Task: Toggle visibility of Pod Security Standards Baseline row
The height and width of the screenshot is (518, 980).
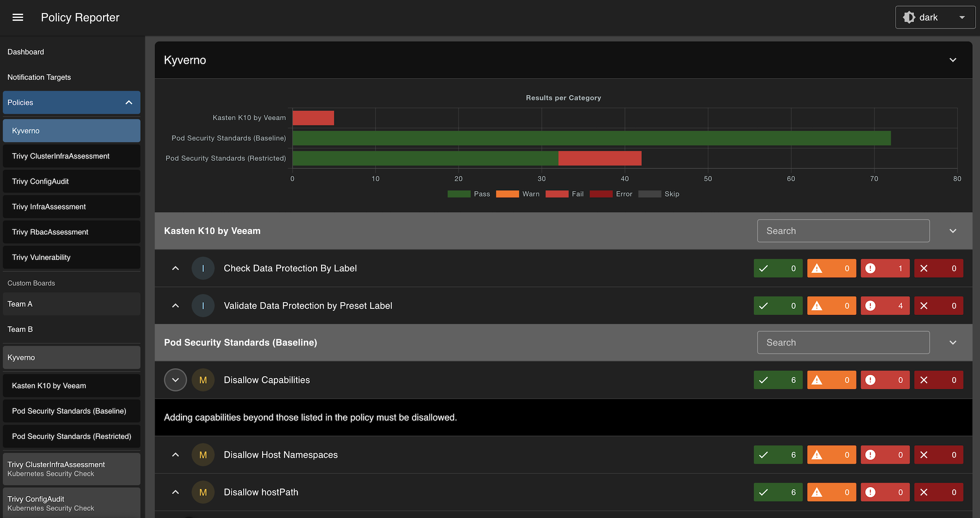Action: (x=953, y=342)
